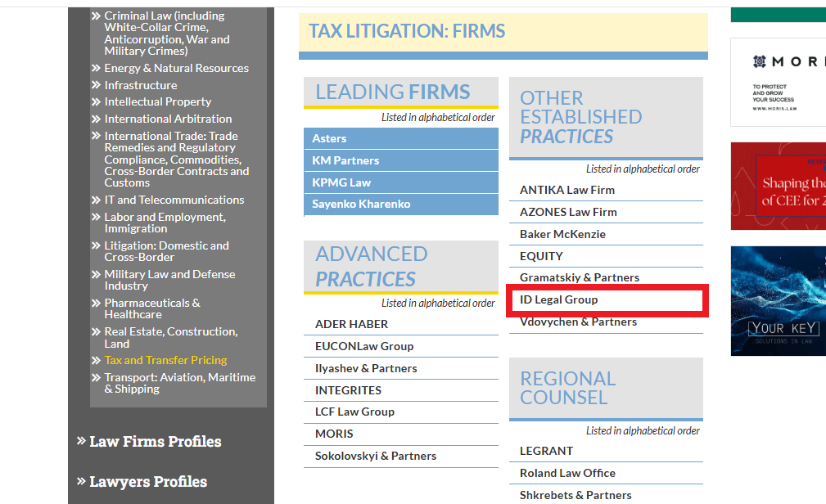This screenshot has width=826, height=504.
Task: Open KPMG Law leading firm entry
Action: [401, 182]
